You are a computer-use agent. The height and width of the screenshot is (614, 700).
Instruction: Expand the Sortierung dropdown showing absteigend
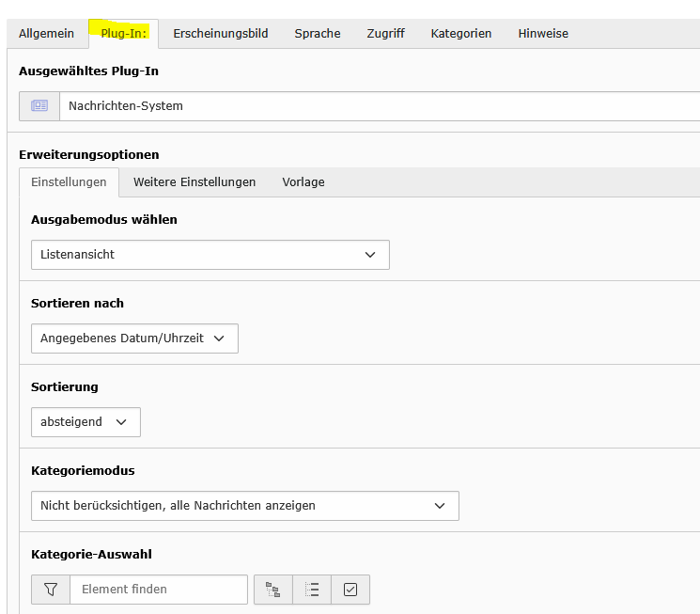pos(86,422)
